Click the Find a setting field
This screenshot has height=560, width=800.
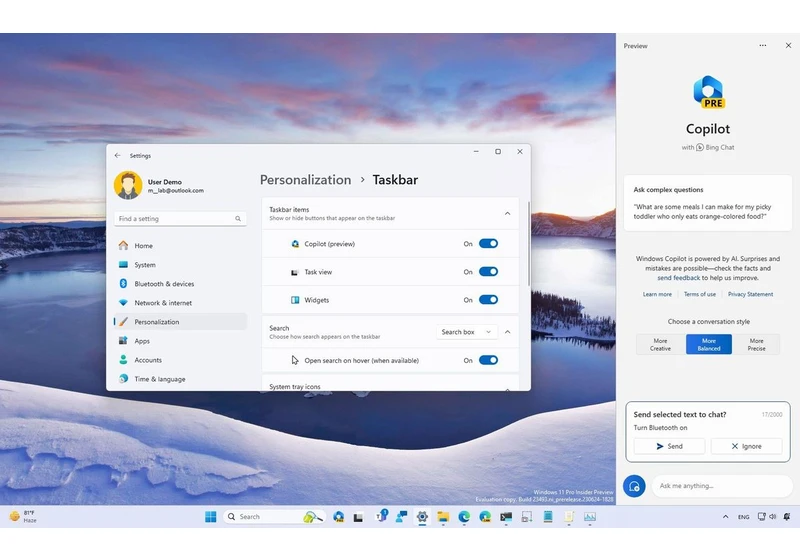point(180,218)
